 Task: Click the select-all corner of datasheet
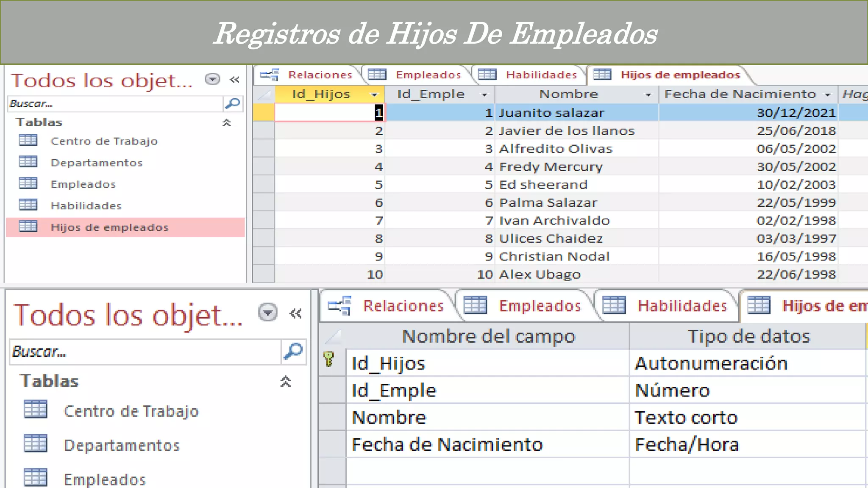[264, 94]
